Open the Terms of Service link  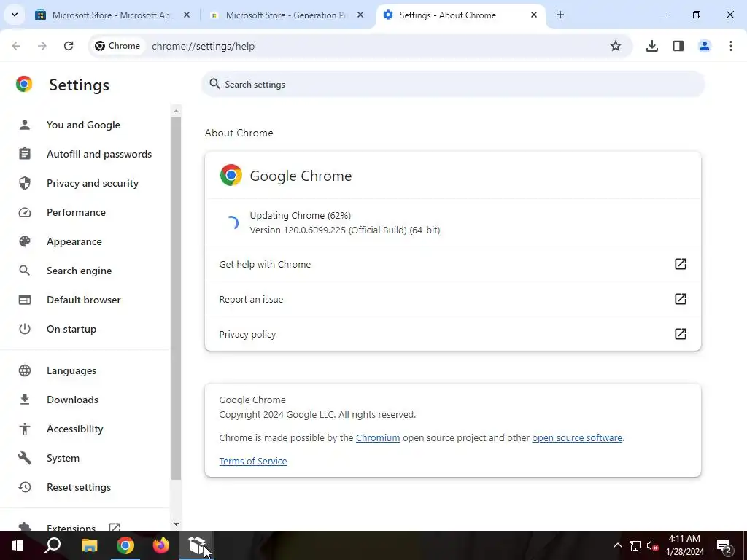[253, 461]
